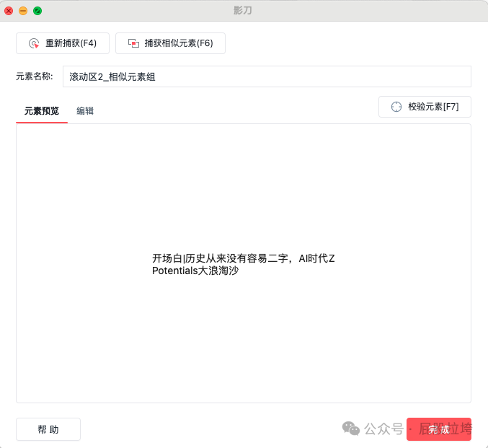Click the 帮助 button

coord(48,429)
